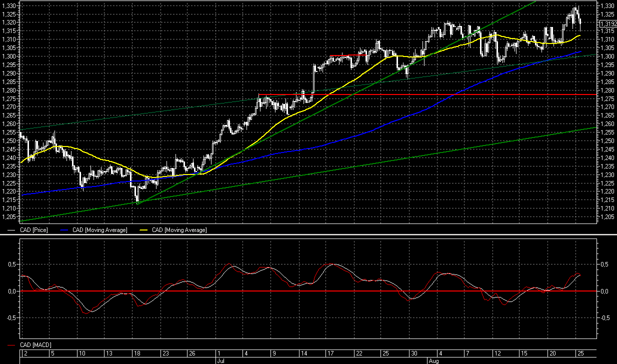This screenshot has height=364, width=617.
Task: Select the current price box showing 1,3192
Action: pos(607,23)
